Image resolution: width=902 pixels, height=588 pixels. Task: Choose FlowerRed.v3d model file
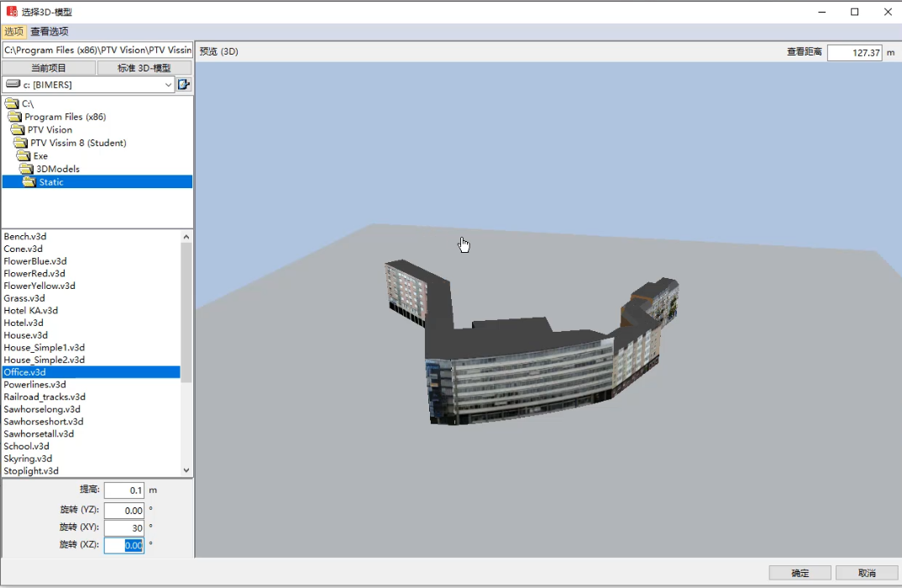click(34, 273)
